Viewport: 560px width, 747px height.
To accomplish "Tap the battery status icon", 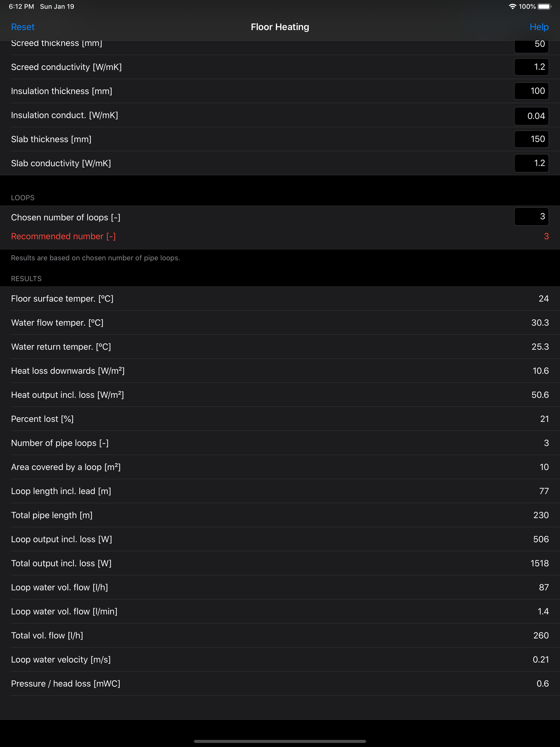I will (544, 6).
